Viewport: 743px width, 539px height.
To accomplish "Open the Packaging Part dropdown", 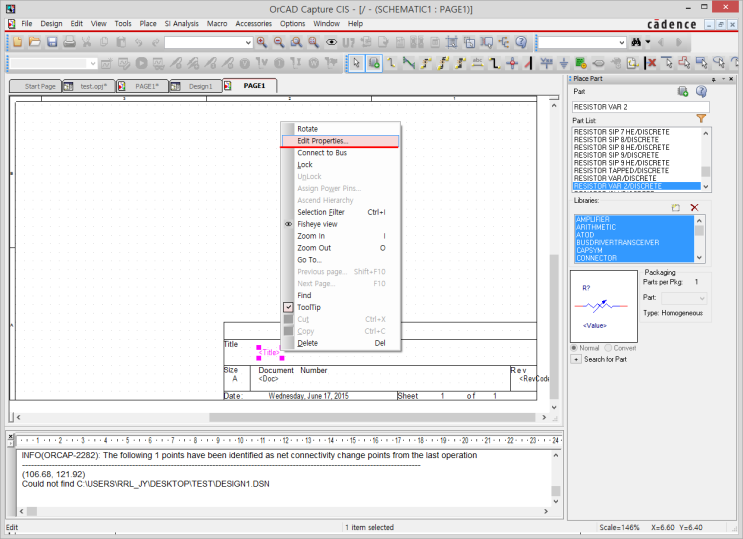I will coord(684,298).
